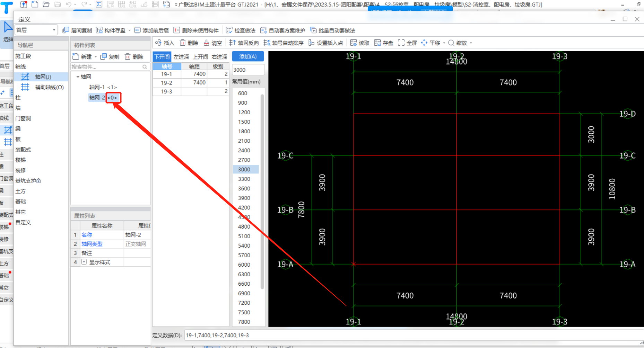
Task: Click the 清空 icon
Action: [206, 43]
